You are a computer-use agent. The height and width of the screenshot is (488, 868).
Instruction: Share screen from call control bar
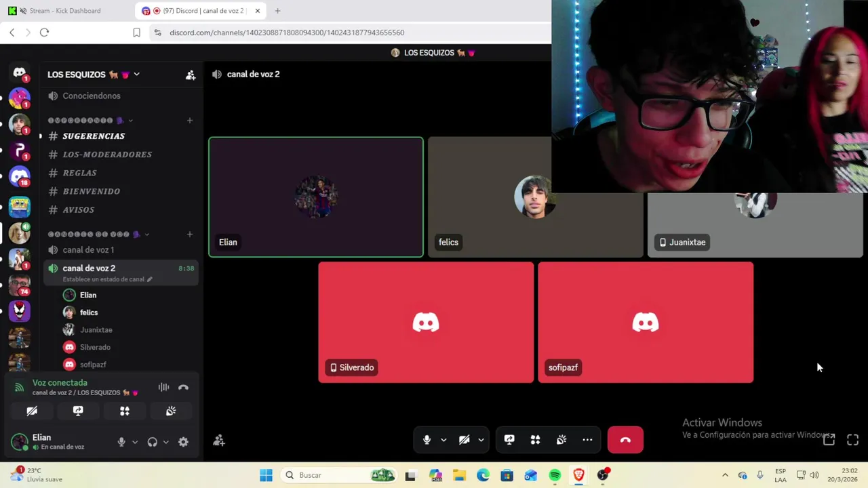pyautogui.click(x=509, y=440)
